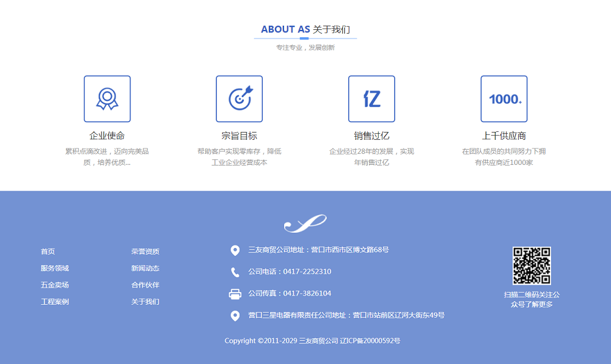Open the 首页 footer link
The image size is (611, 364).
48,252
